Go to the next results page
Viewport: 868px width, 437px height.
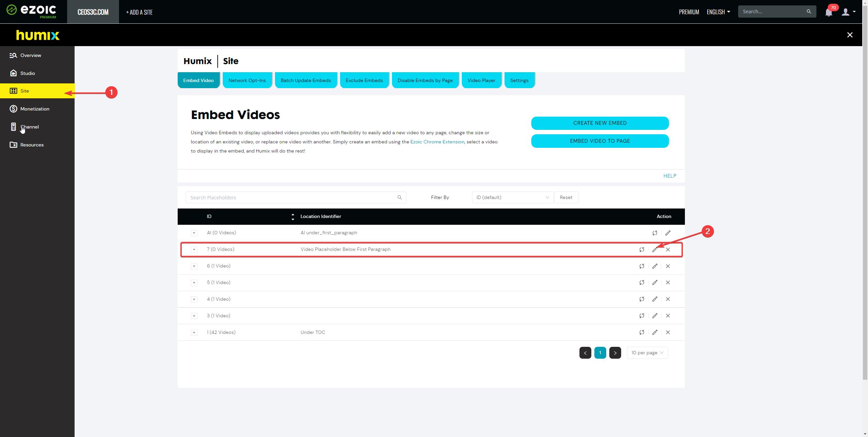click(x=615, y=353)
